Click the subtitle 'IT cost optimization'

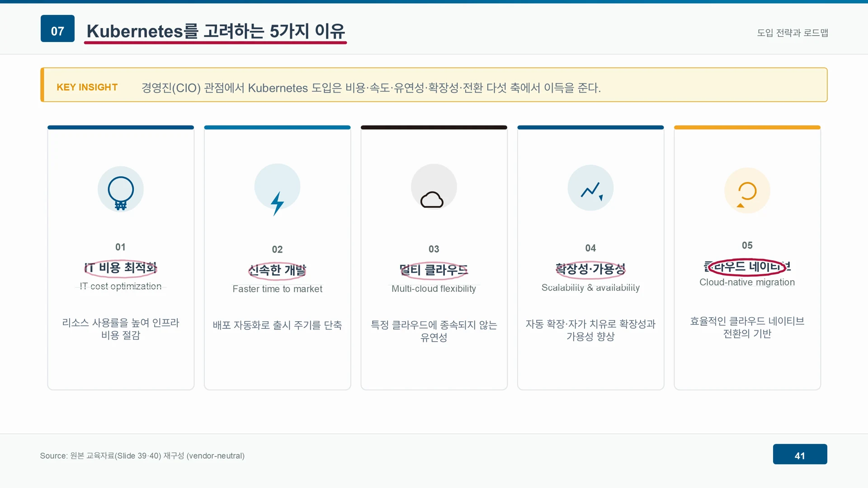[121, 286]
